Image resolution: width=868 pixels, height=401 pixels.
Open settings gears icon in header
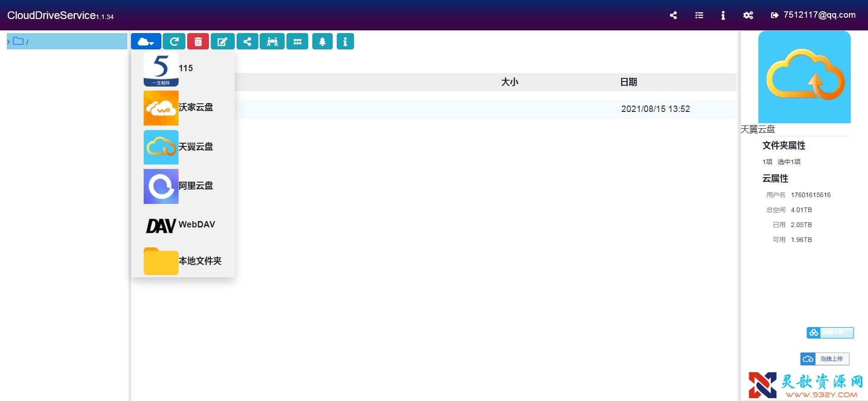(748, 15)
